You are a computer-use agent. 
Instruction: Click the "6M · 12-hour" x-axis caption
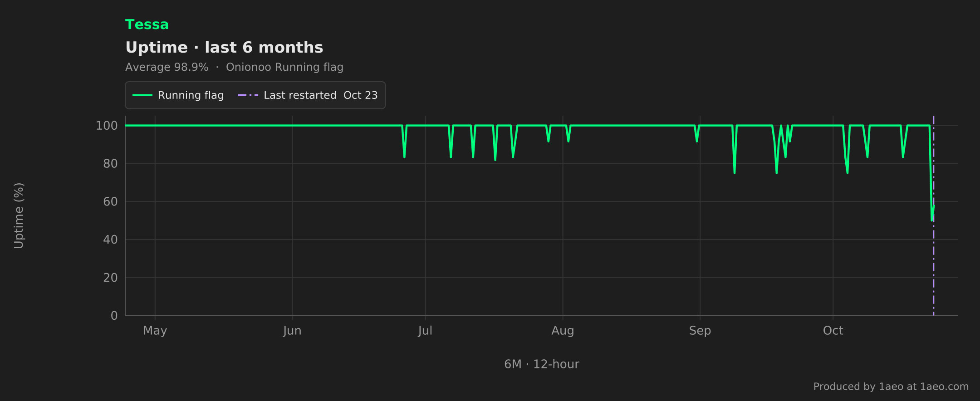pos(541,364)
